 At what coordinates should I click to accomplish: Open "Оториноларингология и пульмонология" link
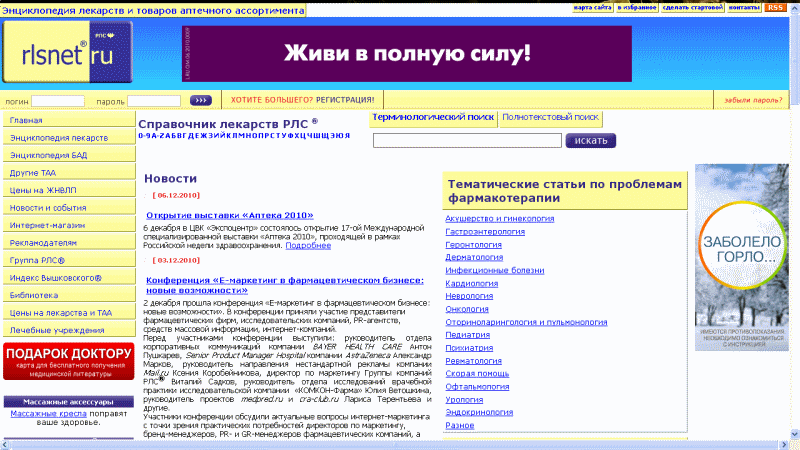[x=526, y=322]
